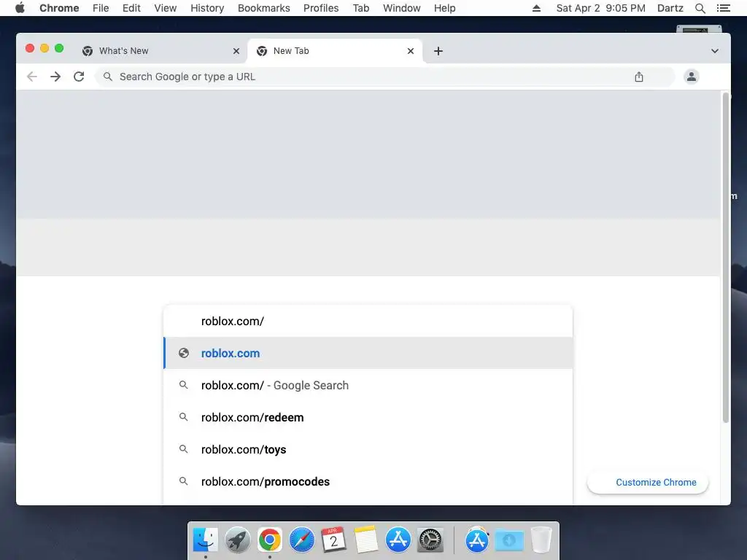Open the History menu

point(207,8)
